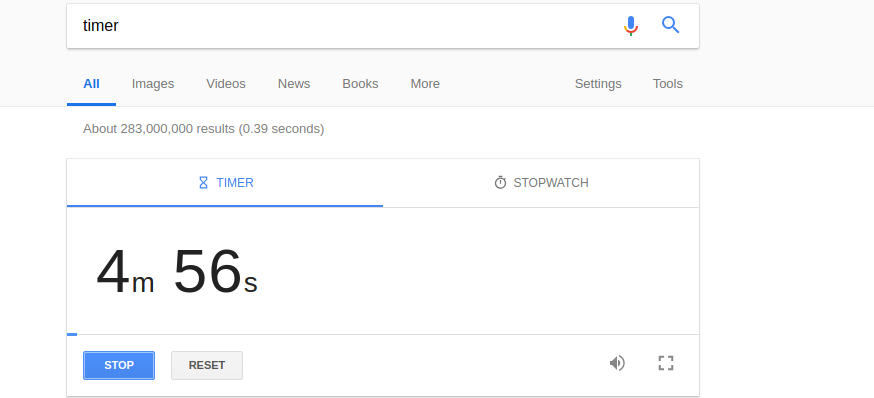Screen dimensions: 874x398
Task: Open the More search categories dropdown
Action: click(x=425, y=84)
